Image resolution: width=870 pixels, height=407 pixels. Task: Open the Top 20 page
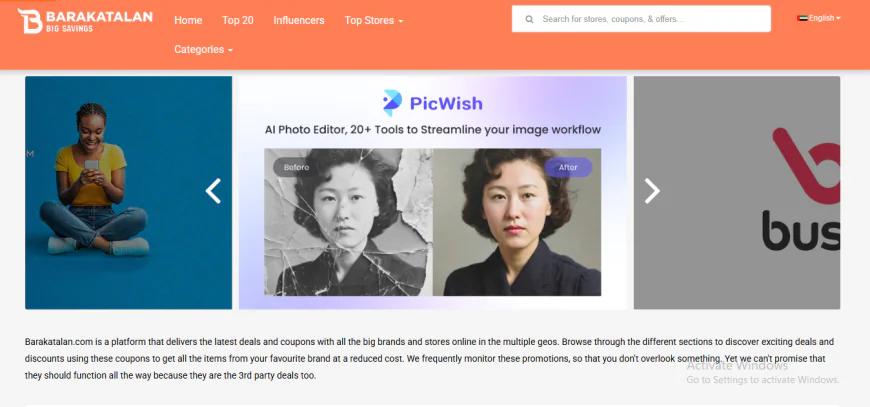[x=237, y=21]
